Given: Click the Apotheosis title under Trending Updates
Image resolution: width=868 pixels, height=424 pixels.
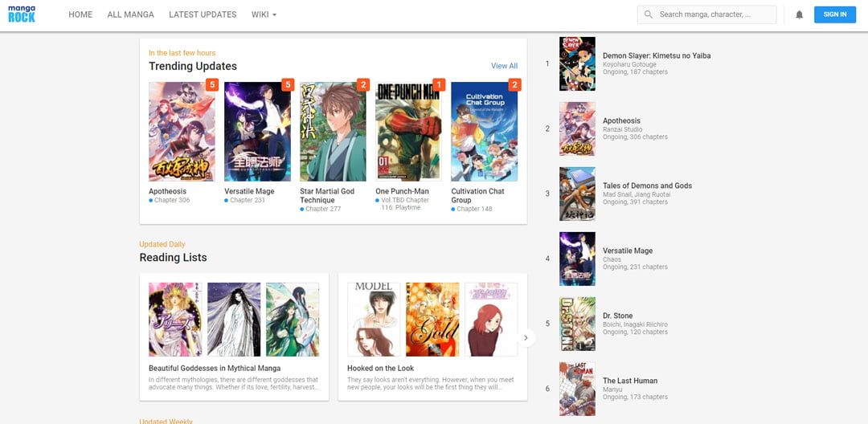Looking at the screenshot, I should pos(168,191).
